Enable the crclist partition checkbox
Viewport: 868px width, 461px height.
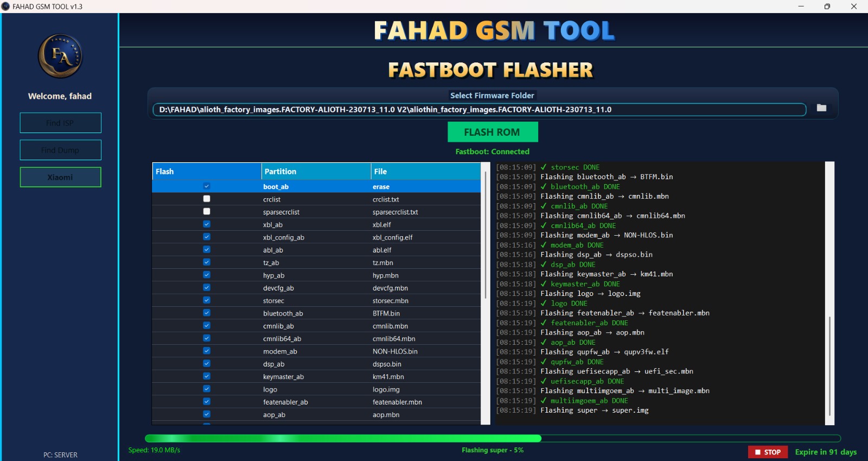click(207, 199)
